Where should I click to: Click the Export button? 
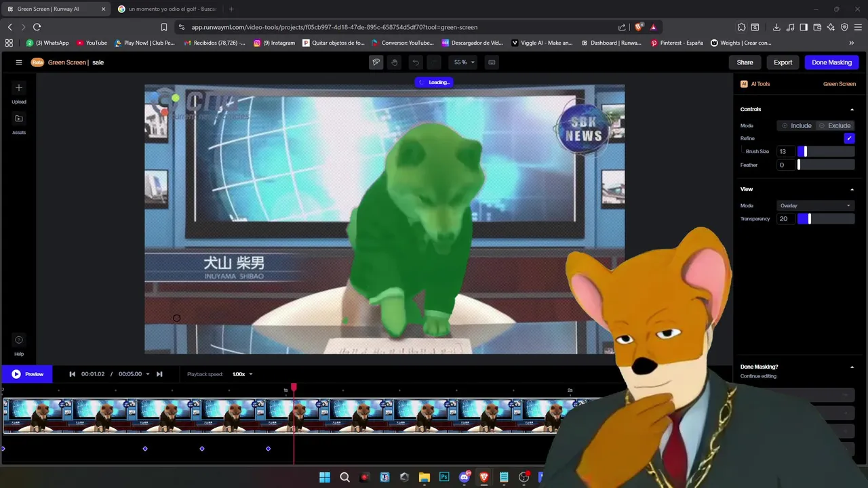783,62
